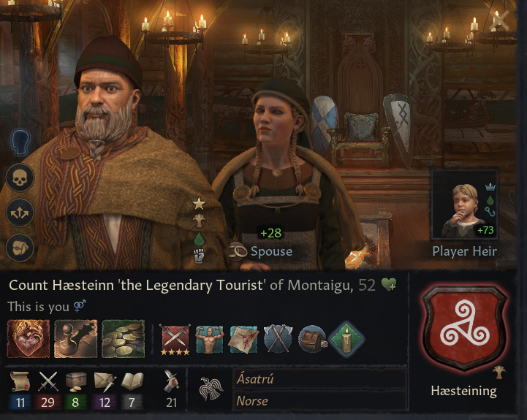
Task: Click the green heart health icon
Action: tap(389, 285)
